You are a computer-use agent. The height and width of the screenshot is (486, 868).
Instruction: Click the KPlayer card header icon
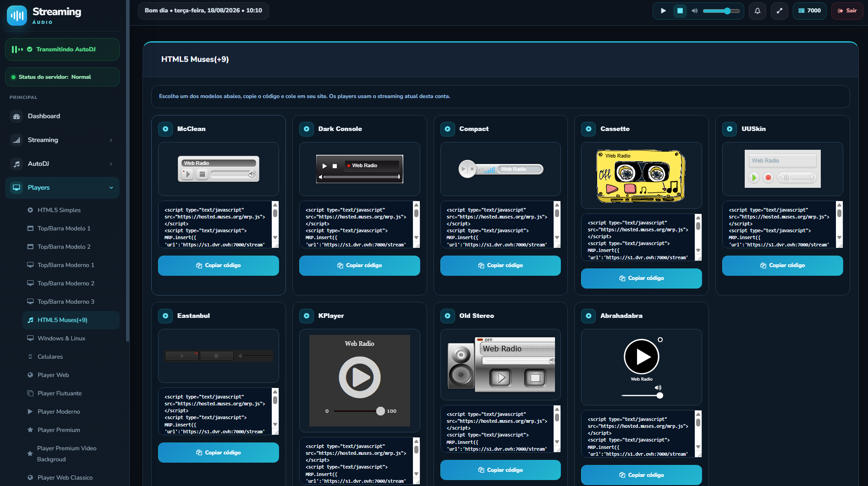(307, 316)
